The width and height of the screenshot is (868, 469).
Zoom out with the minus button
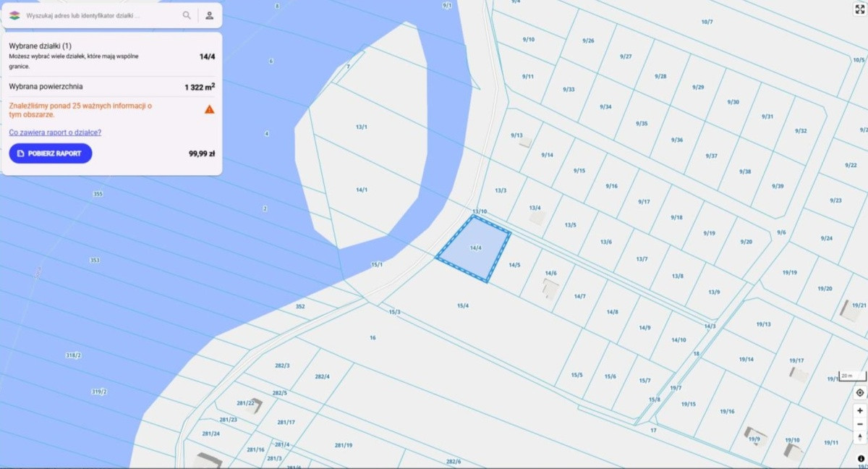[x=860, y=423]
